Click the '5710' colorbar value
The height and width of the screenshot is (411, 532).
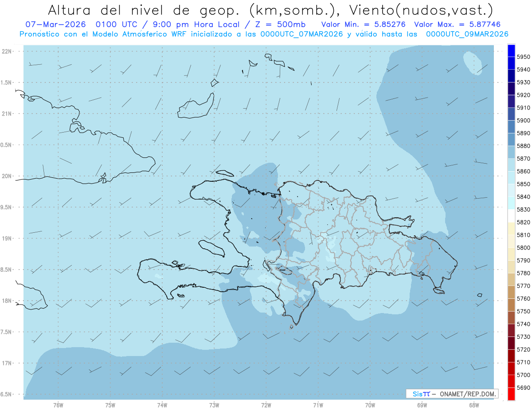(523, 362)
